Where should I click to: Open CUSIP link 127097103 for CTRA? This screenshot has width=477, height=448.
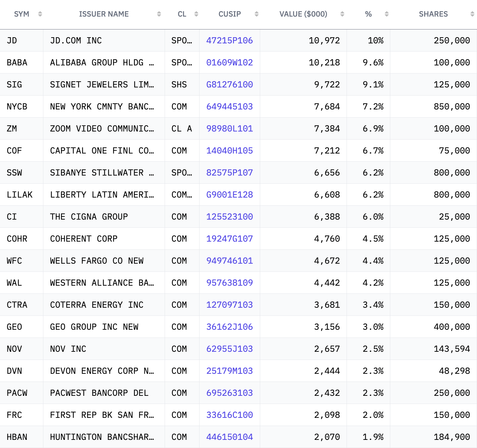click(x=230, y=305)
